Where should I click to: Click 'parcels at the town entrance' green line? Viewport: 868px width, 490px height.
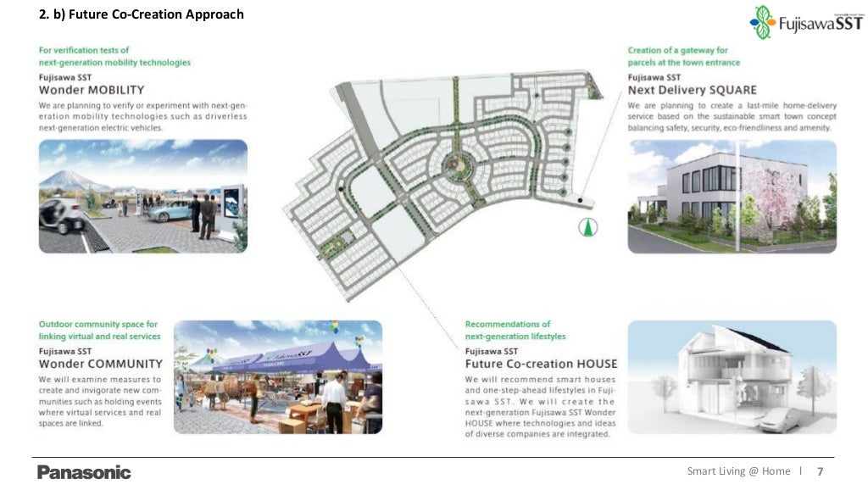684,63
